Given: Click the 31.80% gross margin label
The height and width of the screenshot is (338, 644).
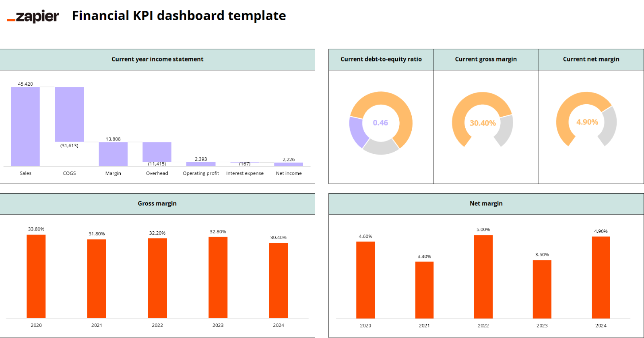Looking at the screenshot, I should [97, 234].
